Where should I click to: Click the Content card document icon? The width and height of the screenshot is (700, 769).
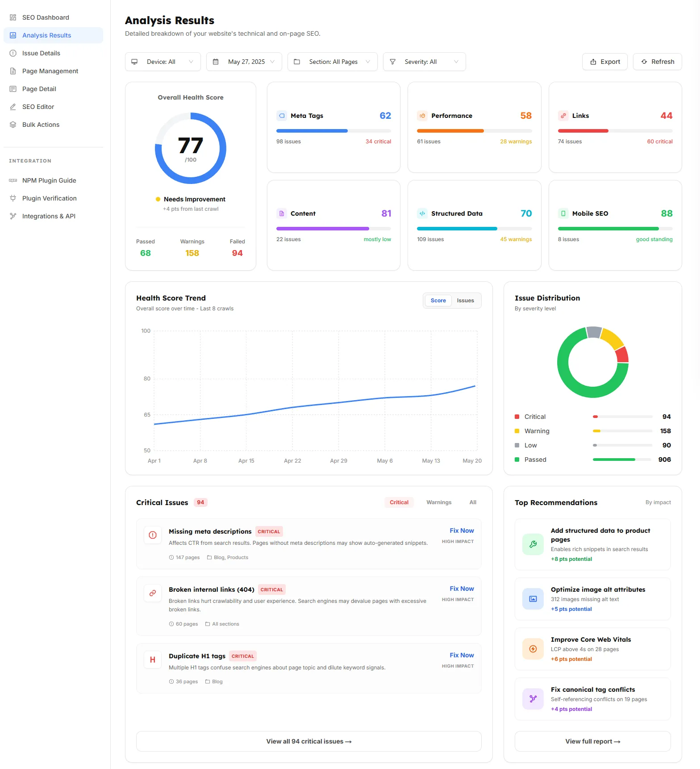pos(282,213)
